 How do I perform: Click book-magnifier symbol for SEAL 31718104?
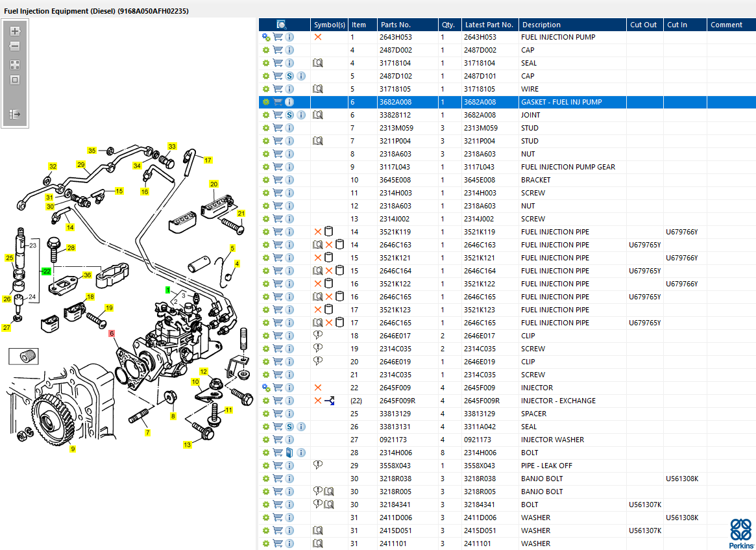pos(318,63)
